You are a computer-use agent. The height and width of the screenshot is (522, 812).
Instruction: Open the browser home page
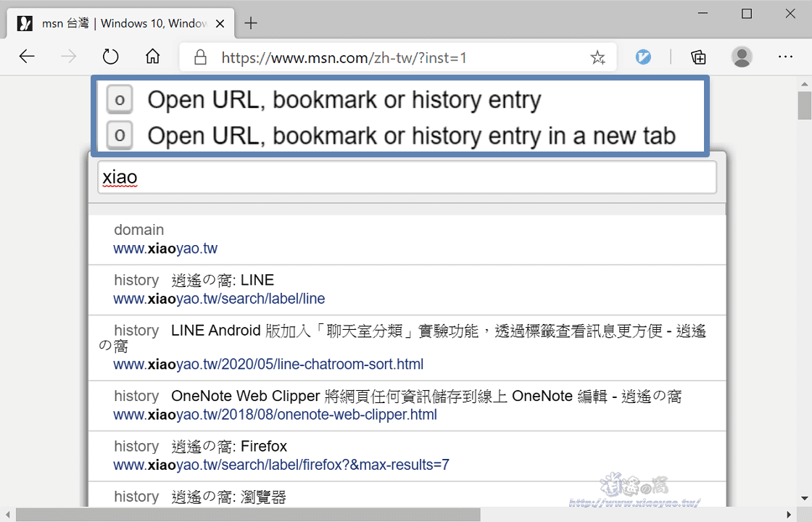click(152, 56)
